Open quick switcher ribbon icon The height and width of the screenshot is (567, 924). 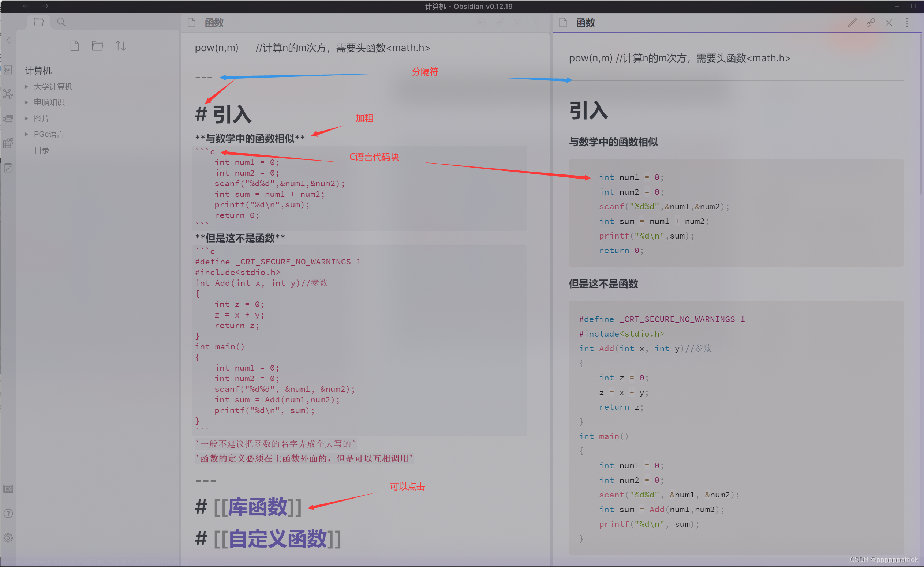tap(8, 70)
